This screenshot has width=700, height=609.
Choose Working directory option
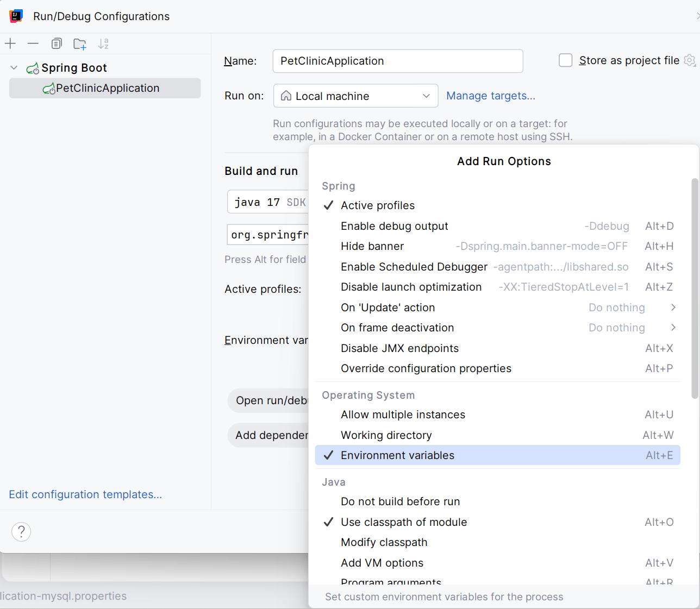tap(497, 435)
